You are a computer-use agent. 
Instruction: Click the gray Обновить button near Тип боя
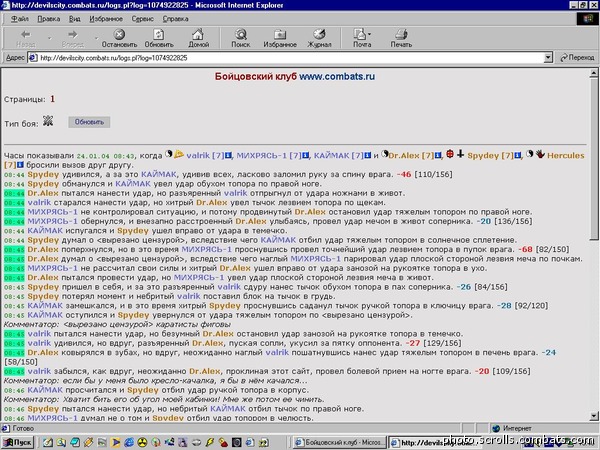coord(89,122)
